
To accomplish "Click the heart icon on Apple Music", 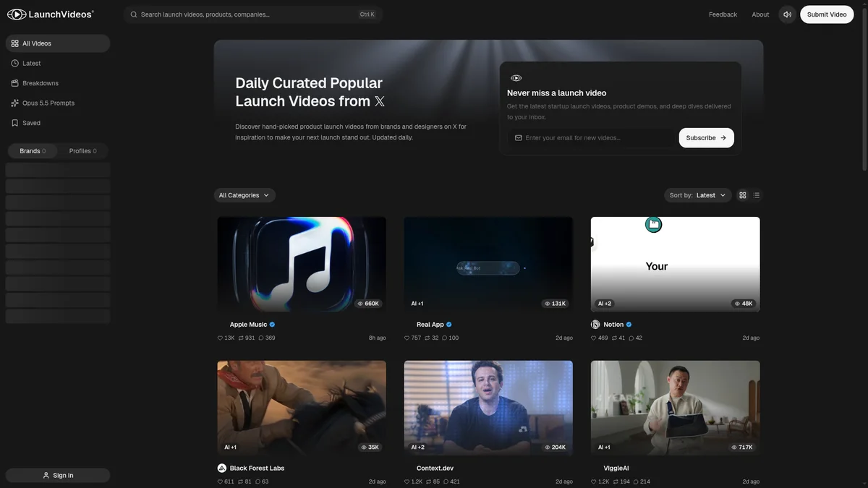I will [x=220, y=338].
